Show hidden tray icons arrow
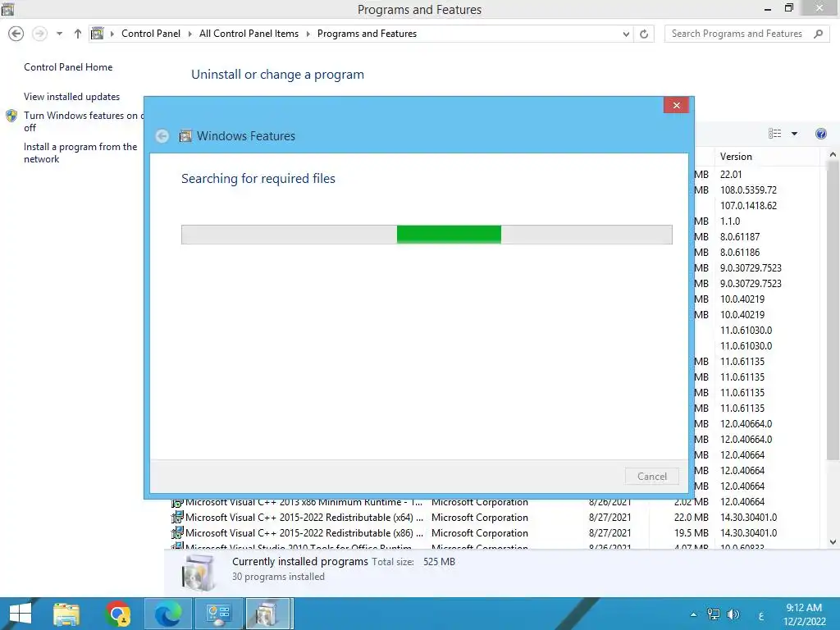 point(694,614)
